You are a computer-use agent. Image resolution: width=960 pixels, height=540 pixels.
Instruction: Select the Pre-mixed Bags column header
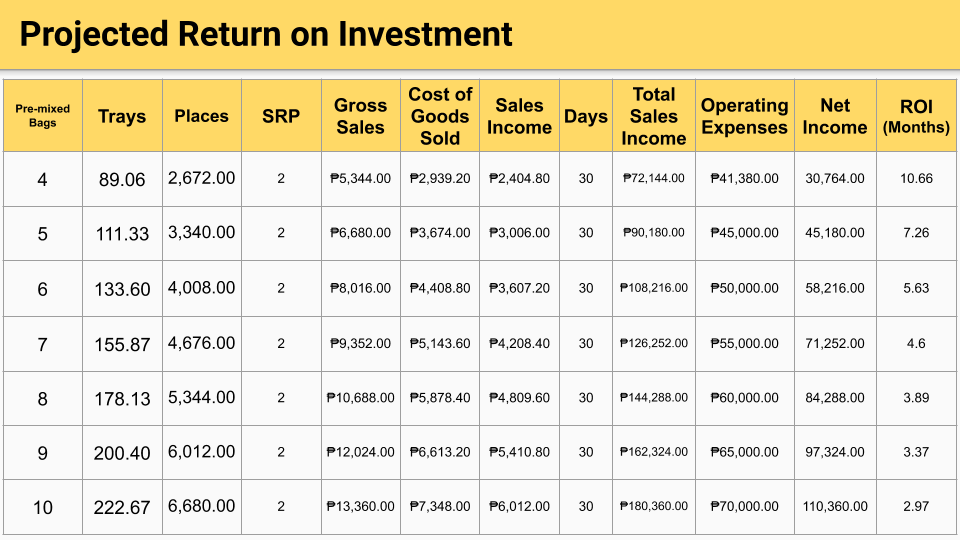(43, 116)
